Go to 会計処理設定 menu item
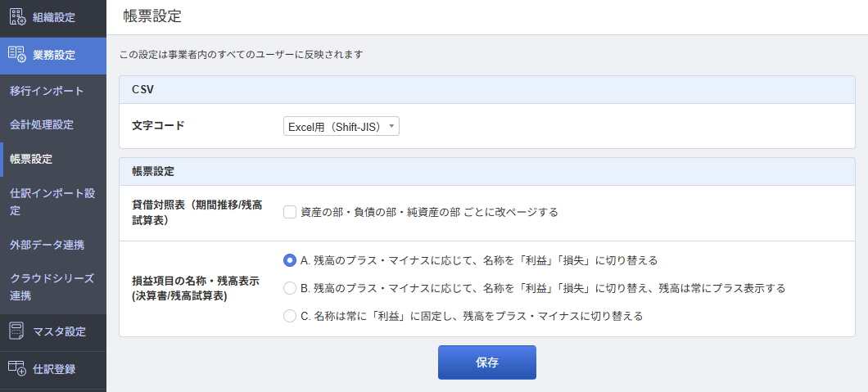 coord(42,124)
